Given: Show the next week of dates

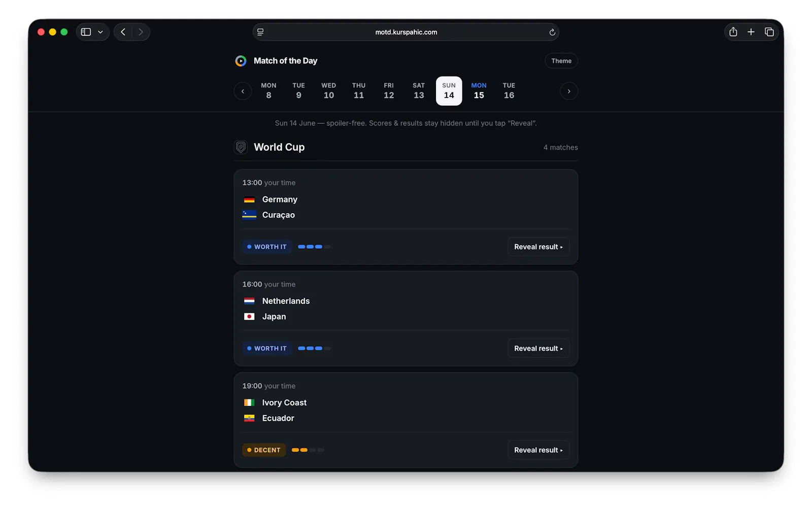Looking at the screenshot, I should (569, 91).
